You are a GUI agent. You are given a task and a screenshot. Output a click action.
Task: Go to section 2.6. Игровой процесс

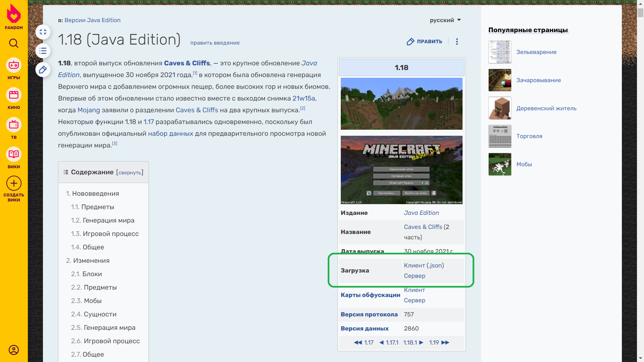[105, 341]
